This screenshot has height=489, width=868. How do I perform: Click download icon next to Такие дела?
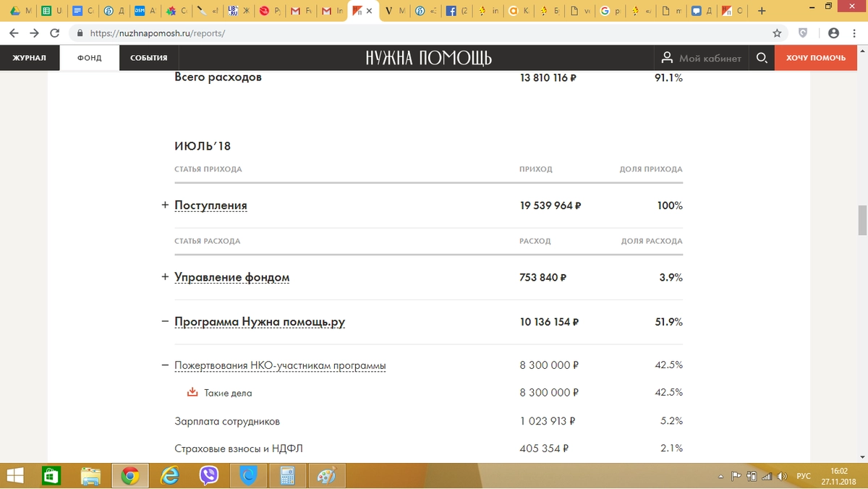(192, 393)
